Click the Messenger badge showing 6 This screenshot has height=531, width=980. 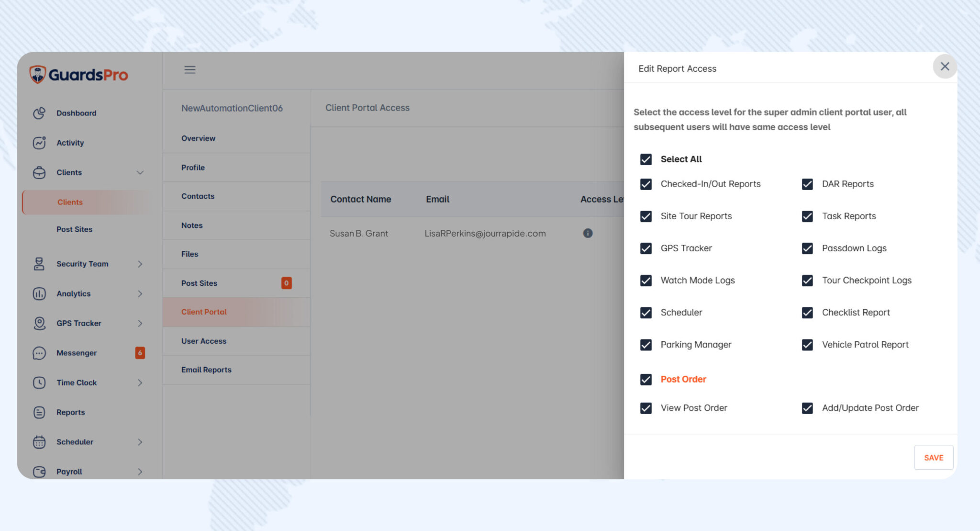coord(140,353)
